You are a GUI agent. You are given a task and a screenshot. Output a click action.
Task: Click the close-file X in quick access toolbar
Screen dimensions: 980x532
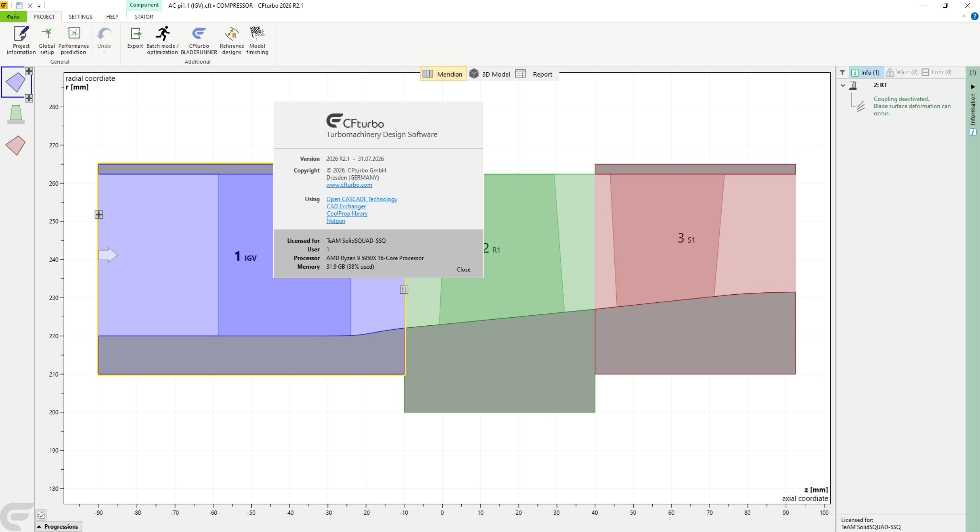[30, 6]
